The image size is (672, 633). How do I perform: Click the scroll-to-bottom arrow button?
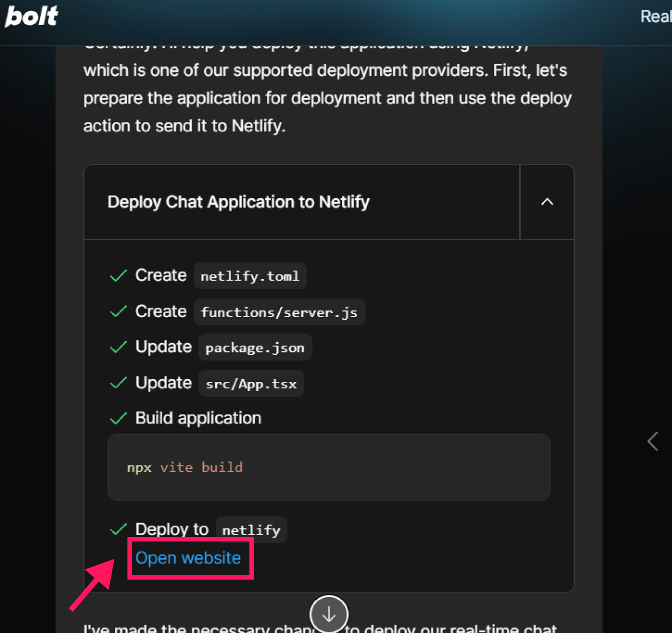(x=329, y=614)
